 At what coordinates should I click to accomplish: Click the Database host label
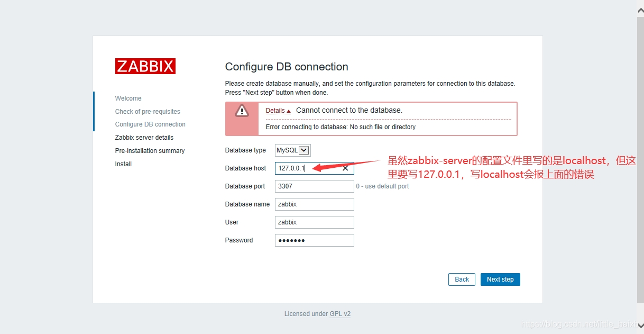tap(245, 168)
